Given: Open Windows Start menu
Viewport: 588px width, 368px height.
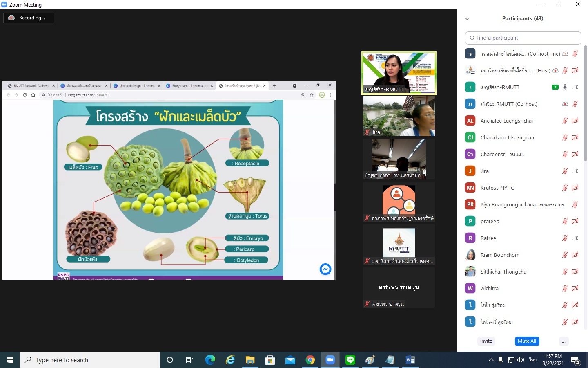Looking at the screenshot, I should coord(10,360).
